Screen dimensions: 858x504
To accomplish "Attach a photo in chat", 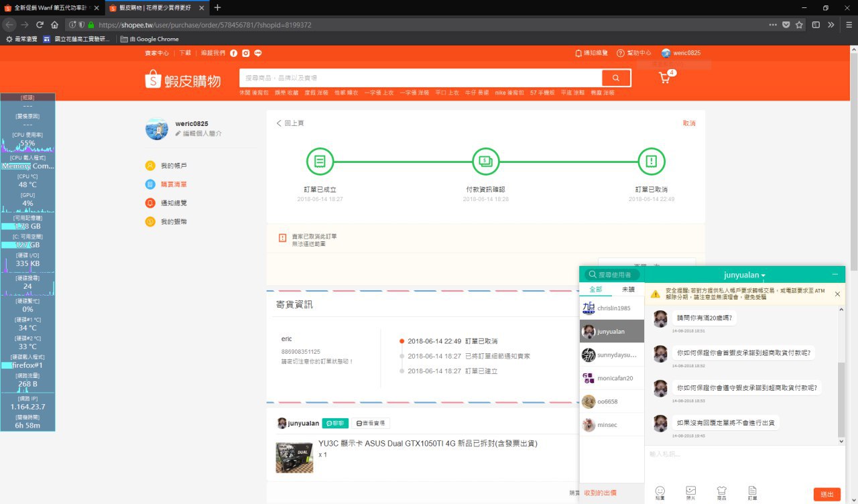I will [691, 493].
